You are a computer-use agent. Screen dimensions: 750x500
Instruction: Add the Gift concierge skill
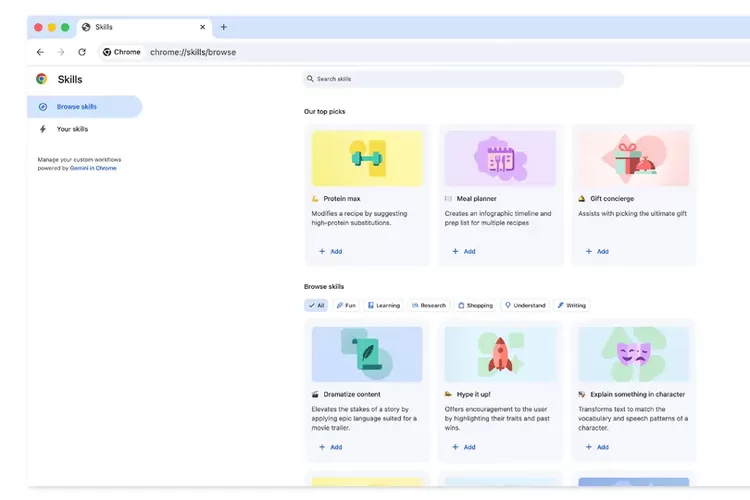pos(597,251)
